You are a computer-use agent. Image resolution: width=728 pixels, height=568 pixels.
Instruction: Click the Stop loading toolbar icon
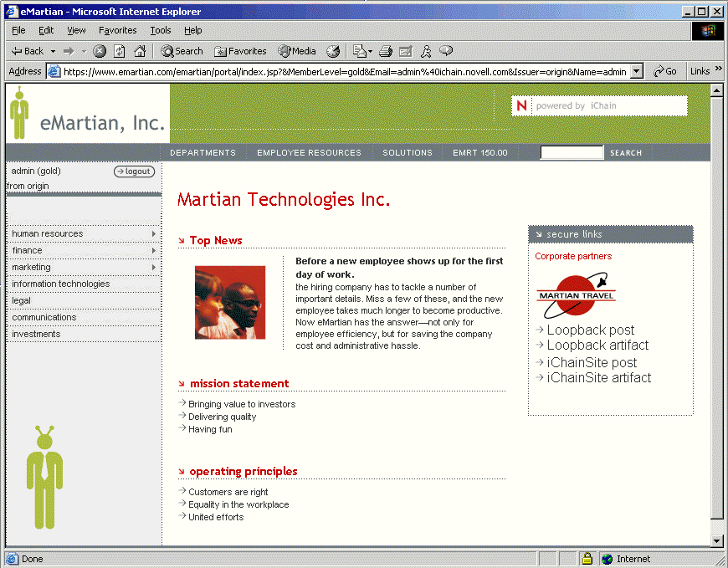click(x=100, y=51)
